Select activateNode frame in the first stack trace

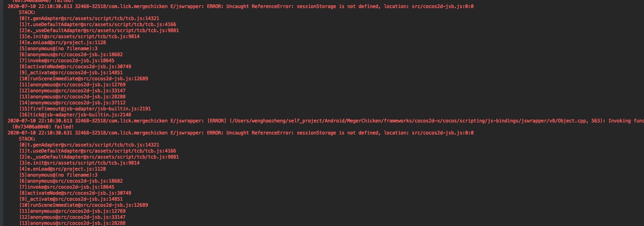click(75, 67)
